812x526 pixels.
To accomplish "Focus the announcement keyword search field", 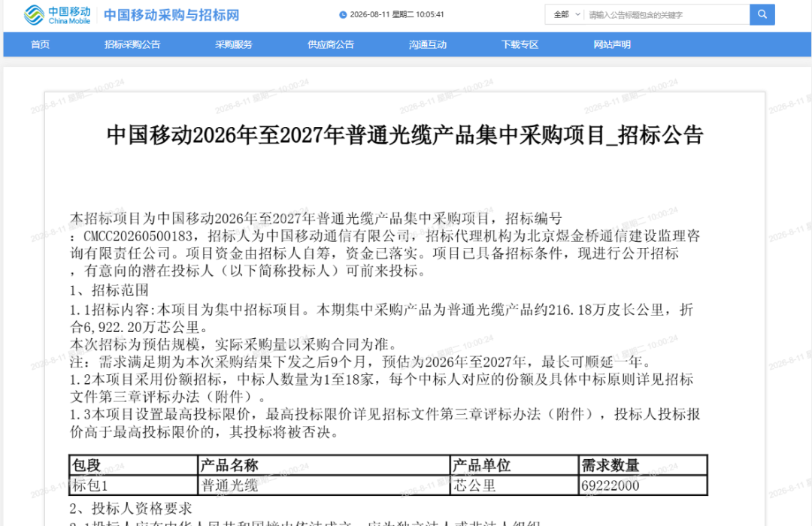I will (667, 15).
